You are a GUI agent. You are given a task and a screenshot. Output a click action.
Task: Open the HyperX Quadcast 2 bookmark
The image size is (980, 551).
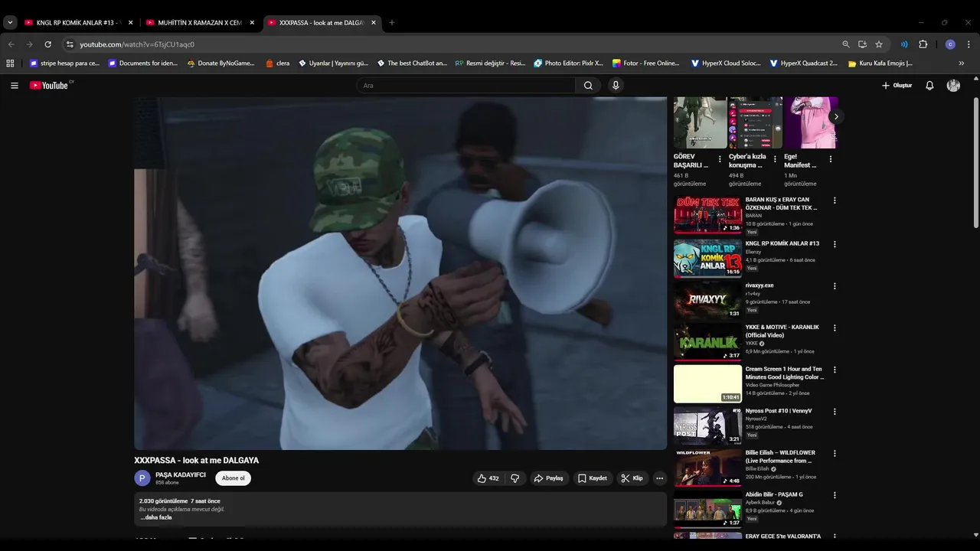(804, 64)
